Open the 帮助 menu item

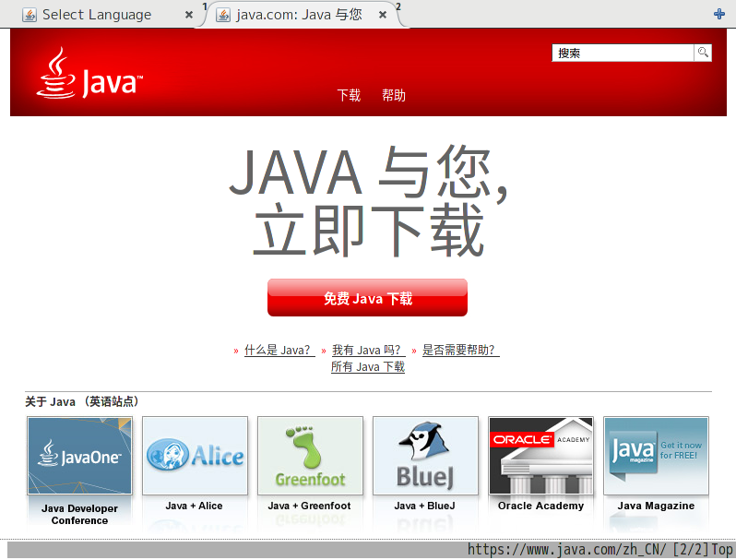[x=393, y=95]
